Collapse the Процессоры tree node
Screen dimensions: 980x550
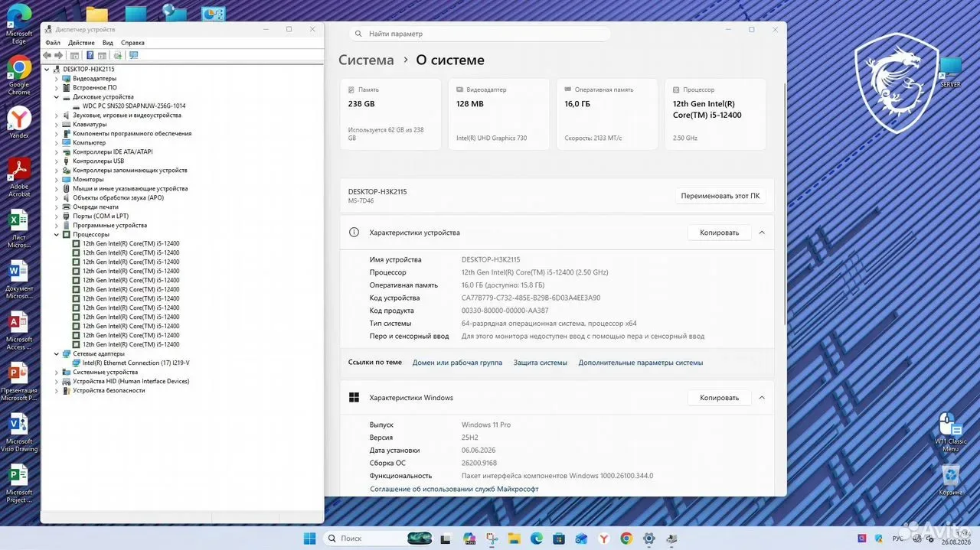[x=57, y=234]
